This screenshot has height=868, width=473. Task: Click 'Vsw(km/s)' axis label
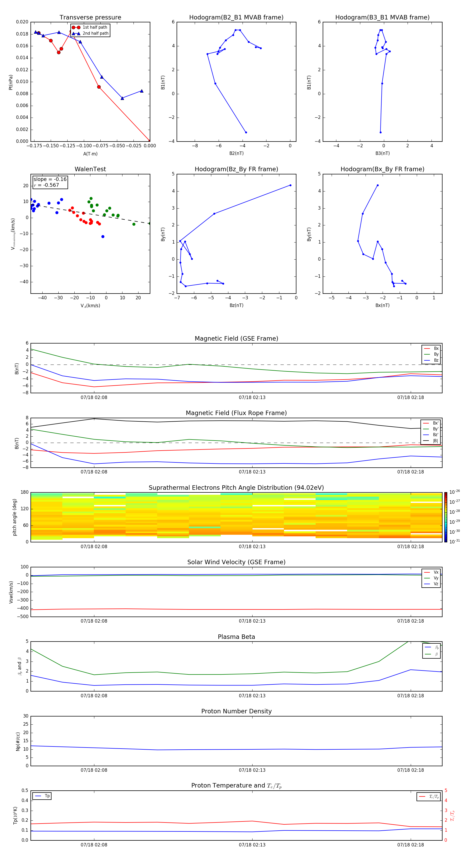(x=11, y=592)
